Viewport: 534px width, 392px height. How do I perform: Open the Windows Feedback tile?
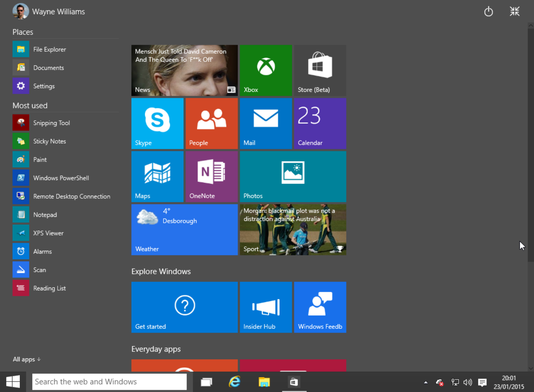[320, 306]
